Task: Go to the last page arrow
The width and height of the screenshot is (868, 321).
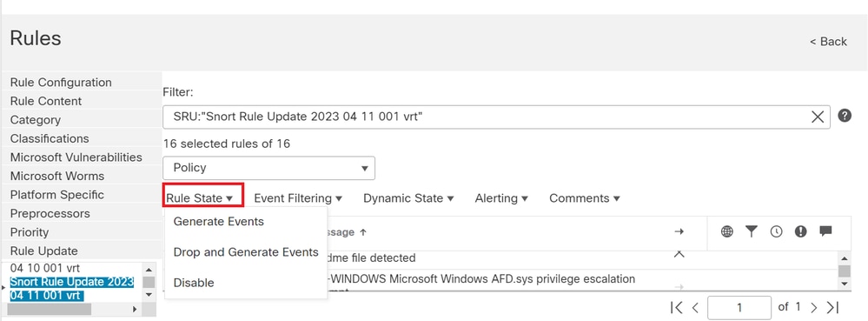Action: pyautogui.click(x=833, y=307)
